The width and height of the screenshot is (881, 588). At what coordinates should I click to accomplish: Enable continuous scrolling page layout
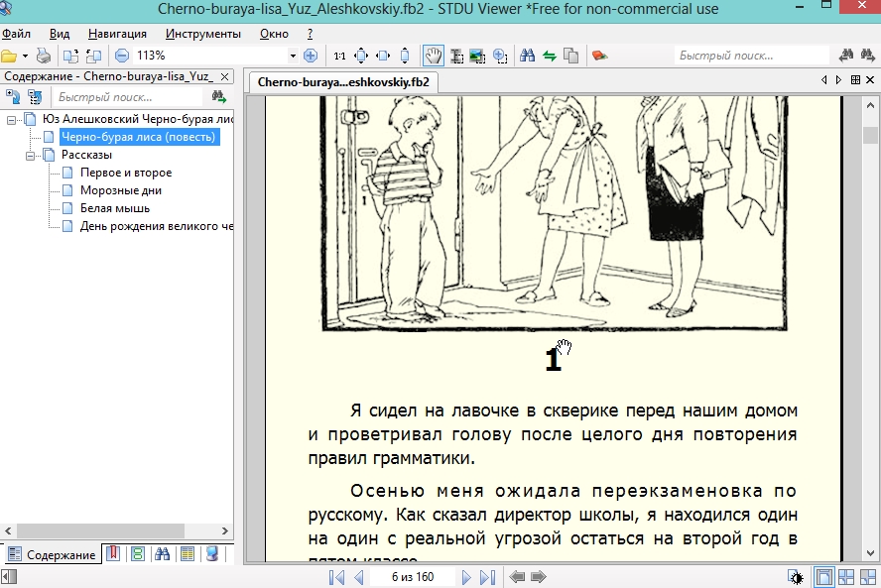845,576
